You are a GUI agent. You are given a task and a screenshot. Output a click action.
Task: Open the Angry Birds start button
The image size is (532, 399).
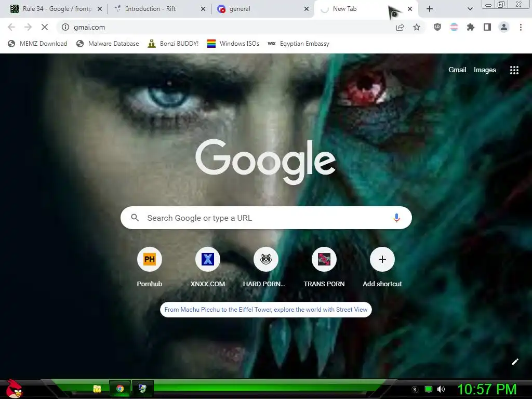(14, 389)
